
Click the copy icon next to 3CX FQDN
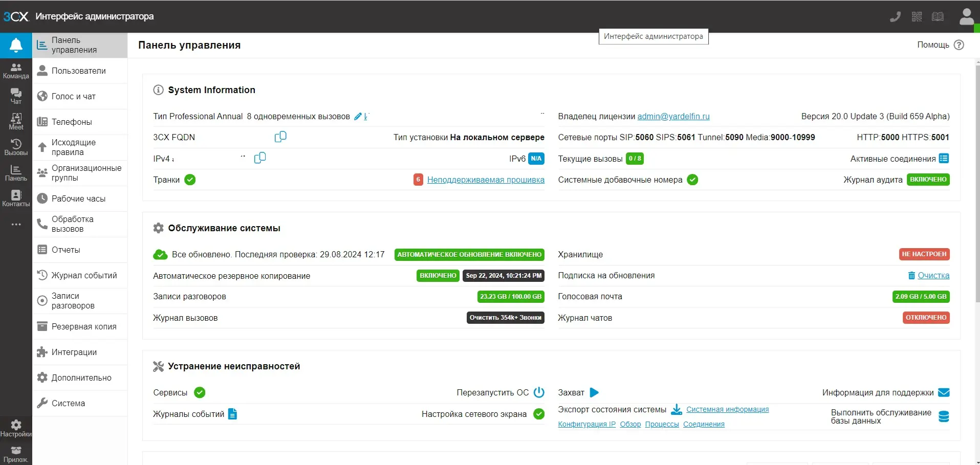(x=280, y=137)
